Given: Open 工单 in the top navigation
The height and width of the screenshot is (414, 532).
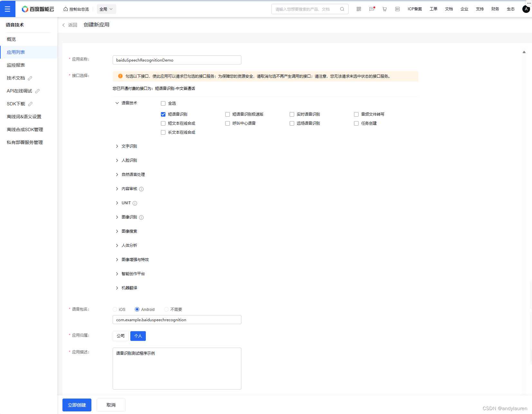Looking at the screenshot, I should (433, 9).
